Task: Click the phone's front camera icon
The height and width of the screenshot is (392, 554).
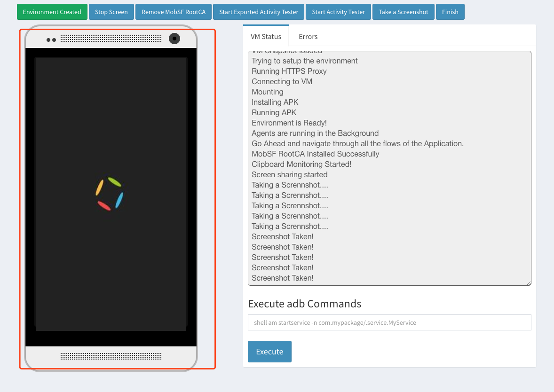Action: [x=174, y=39]
